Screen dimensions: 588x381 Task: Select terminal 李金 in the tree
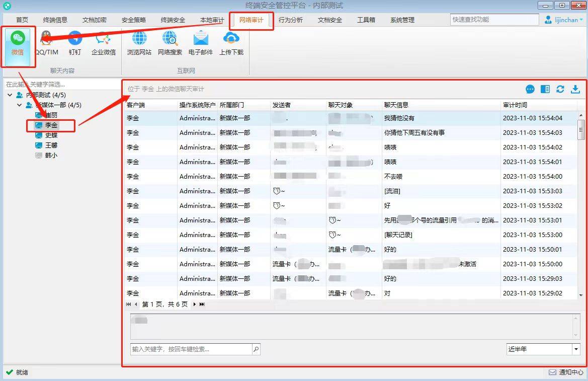point(46,125)
